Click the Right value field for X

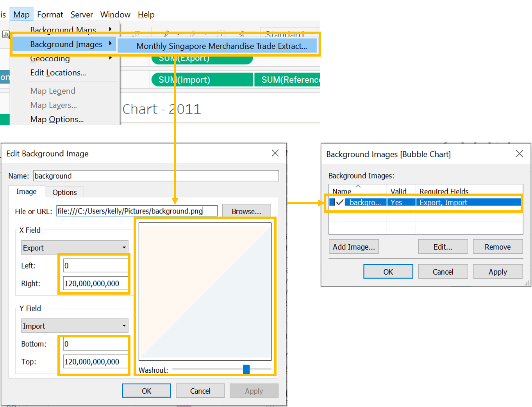coord(95,284)
